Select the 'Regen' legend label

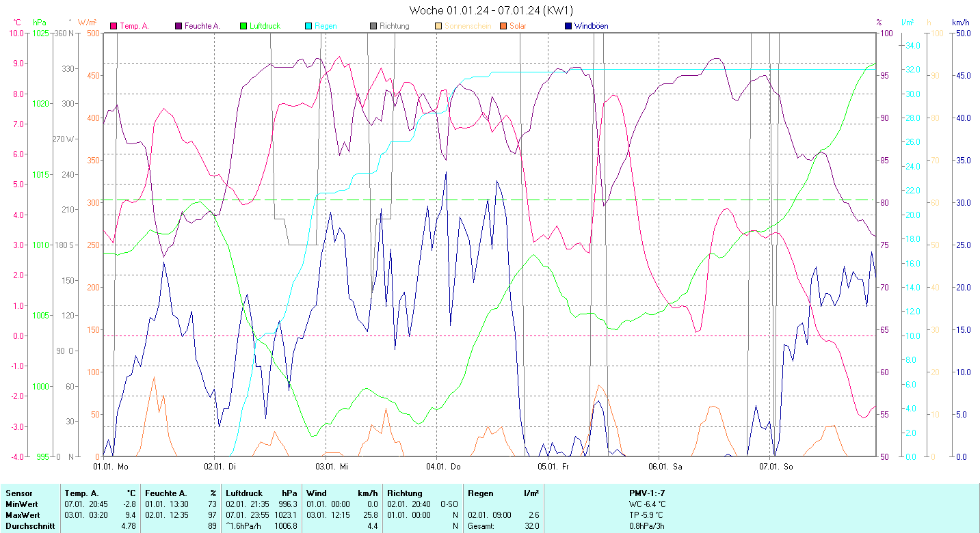point(326,26)
